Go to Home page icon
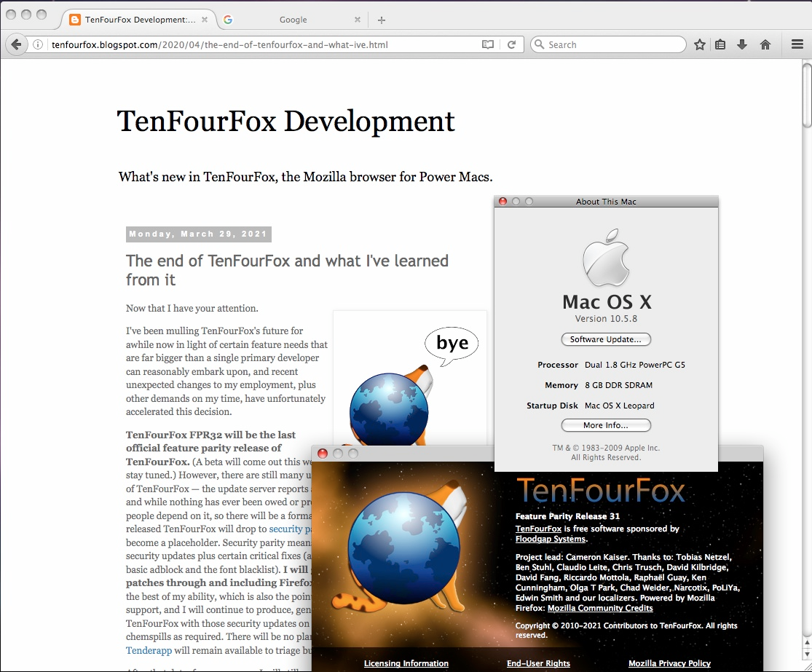 765,44
